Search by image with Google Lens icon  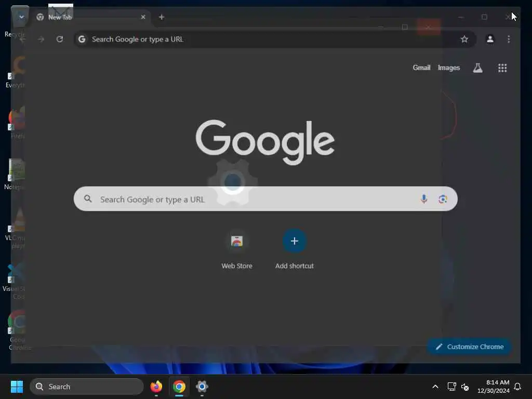tap(443, 199)
